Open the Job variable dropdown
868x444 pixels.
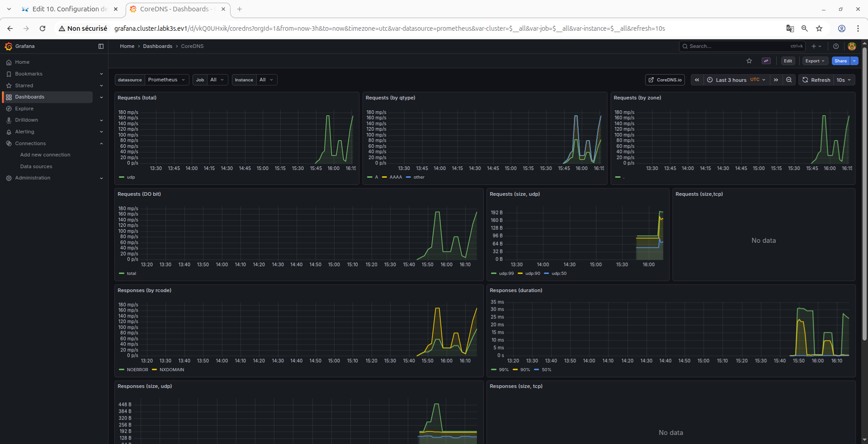click(217, 80)
